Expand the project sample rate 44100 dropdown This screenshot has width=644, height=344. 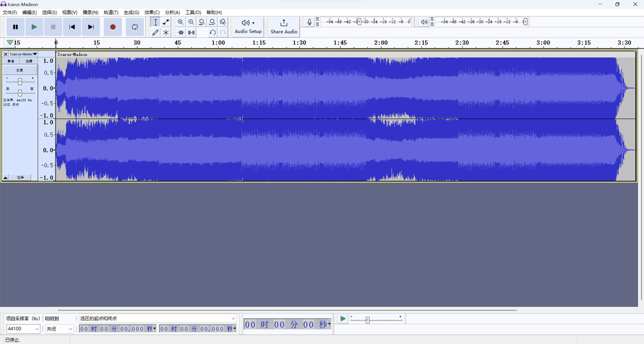[23, 329]
